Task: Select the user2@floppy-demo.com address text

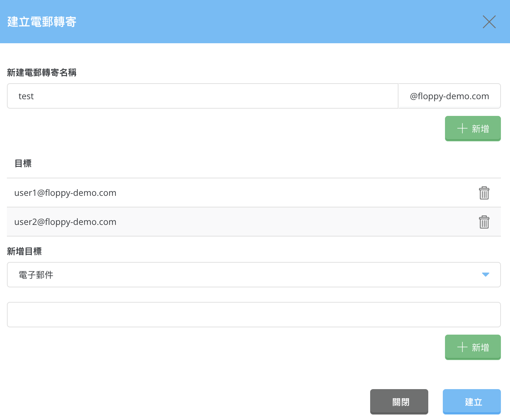Action: click(x=65, y=222)
